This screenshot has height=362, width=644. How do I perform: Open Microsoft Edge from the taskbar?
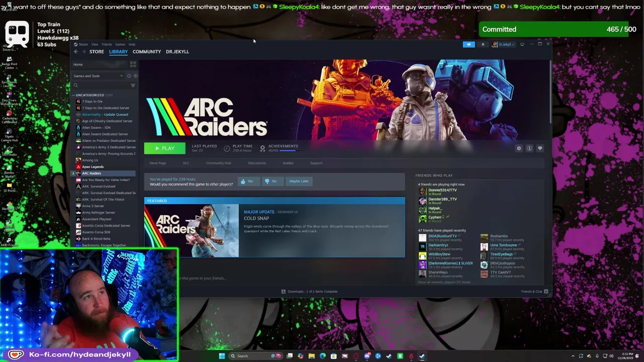coord(323,356)
